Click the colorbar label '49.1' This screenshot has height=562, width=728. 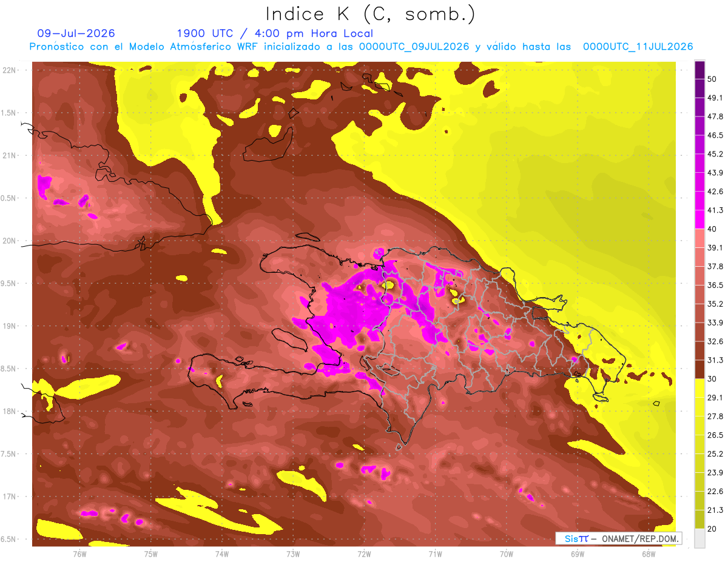pos(716,98)
